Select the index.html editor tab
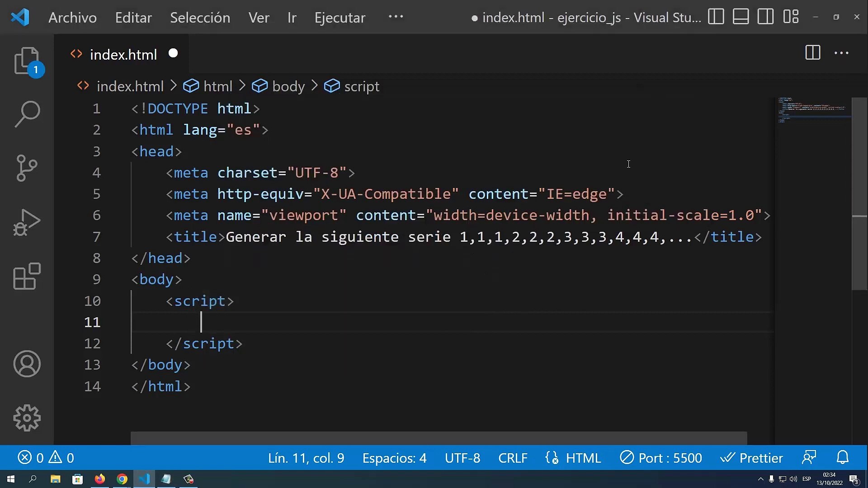Screen dimensions: 868x488 tap(123, 54)
